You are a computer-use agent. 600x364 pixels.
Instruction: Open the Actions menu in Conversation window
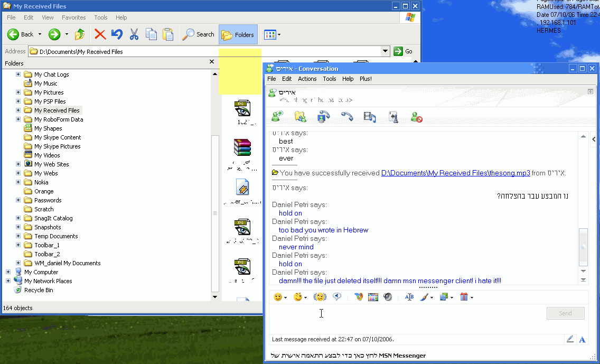[x=307, y=79]
